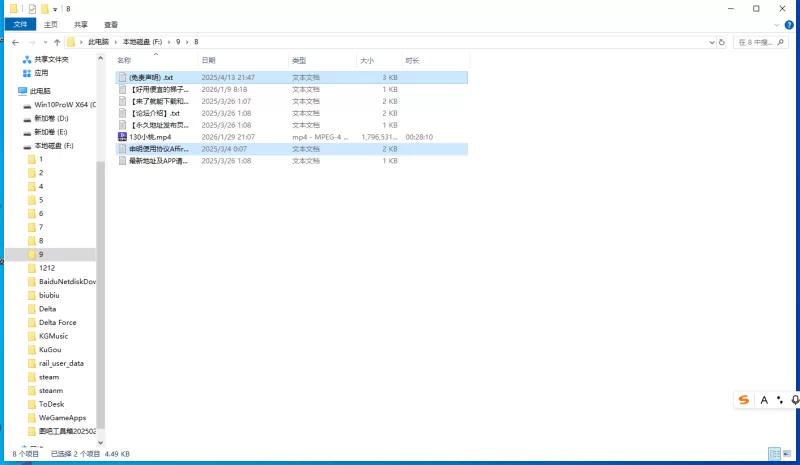The width and height of the screenshot is (800, 465).
Task: Open the 文件 menu
Action: click(19, 24)
